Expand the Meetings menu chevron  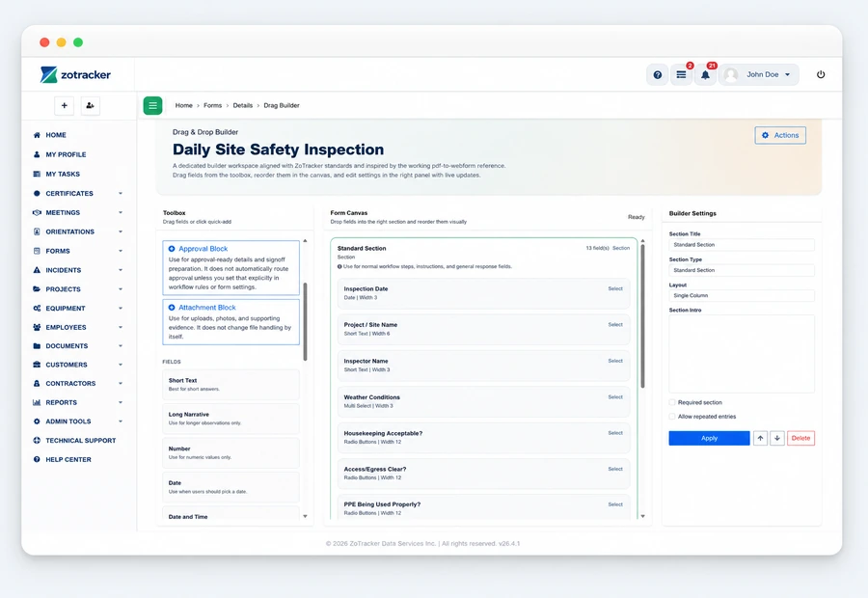(x=121, y=212)
